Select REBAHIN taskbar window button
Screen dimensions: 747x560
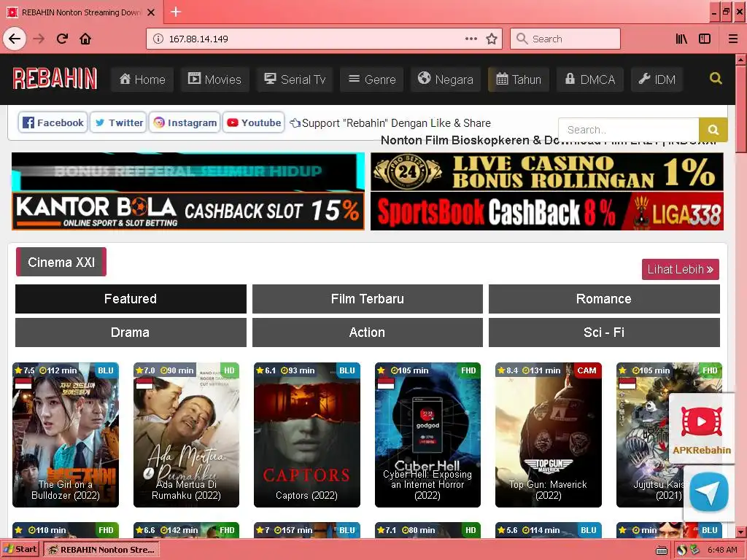coord(101,550)
